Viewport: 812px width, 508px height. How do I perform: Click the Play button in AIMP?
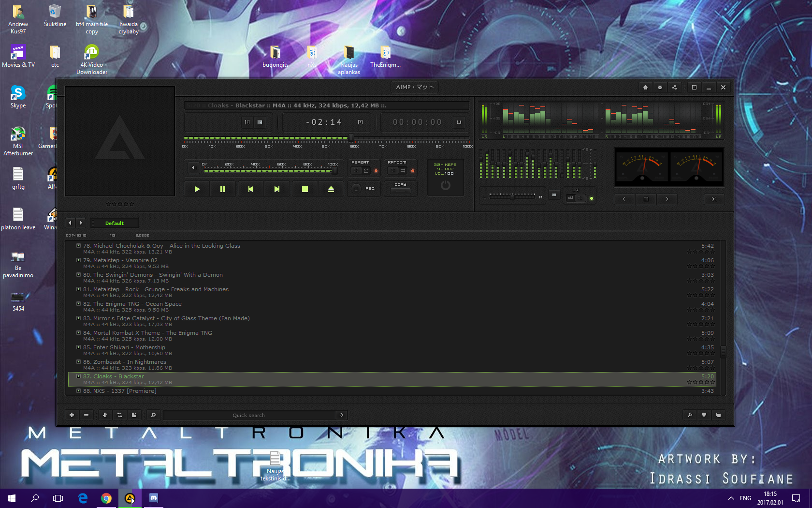coord(197,189)
